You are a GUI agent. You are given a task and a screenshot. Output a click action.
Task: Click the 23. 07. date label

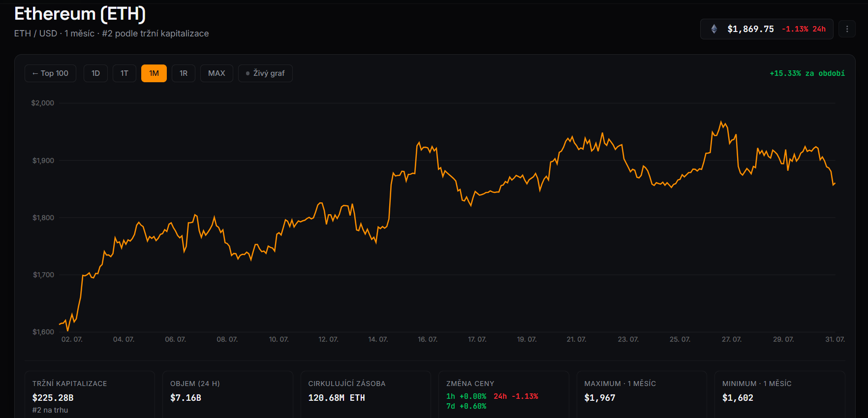(x=628, y=339)
